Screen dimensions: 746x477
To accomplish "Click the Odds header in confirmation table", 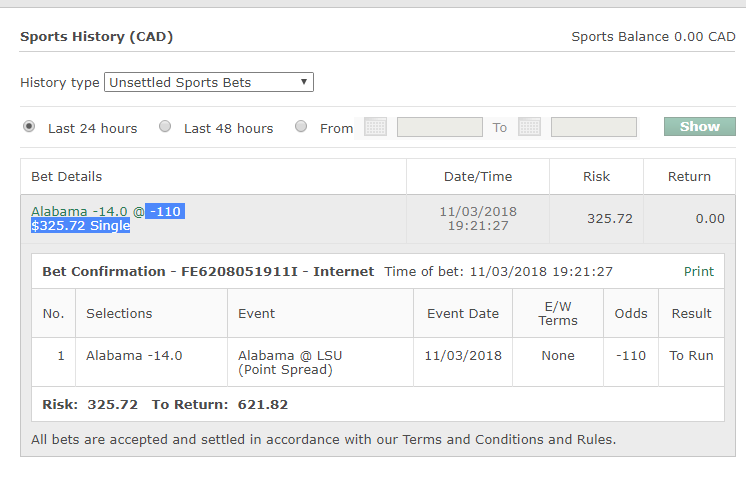I will [x=631, y=313].
